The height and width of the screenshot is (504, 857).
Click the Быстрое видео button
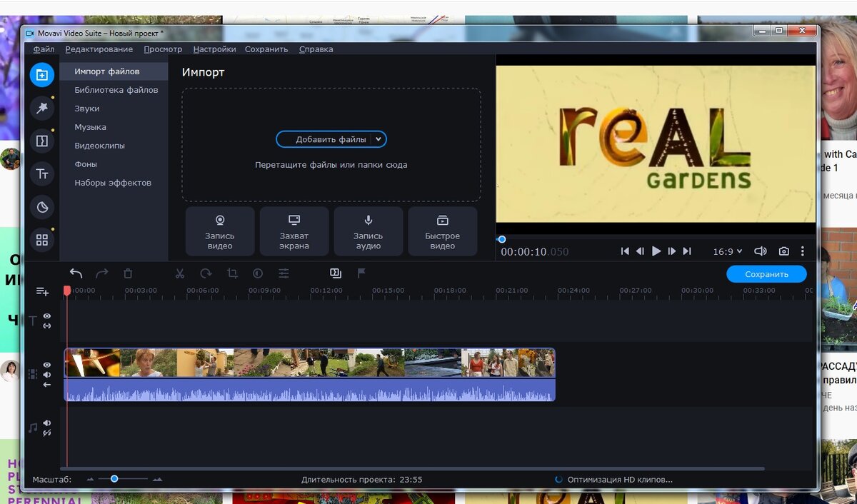pos(443,231)
